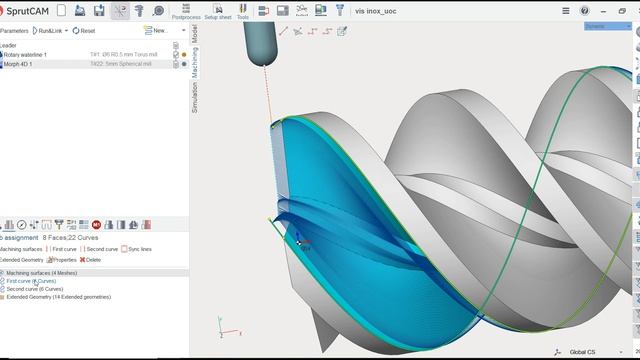640x360 pixels.
Task: Select the first step-path viewport tool
Action: pos(313,31)
